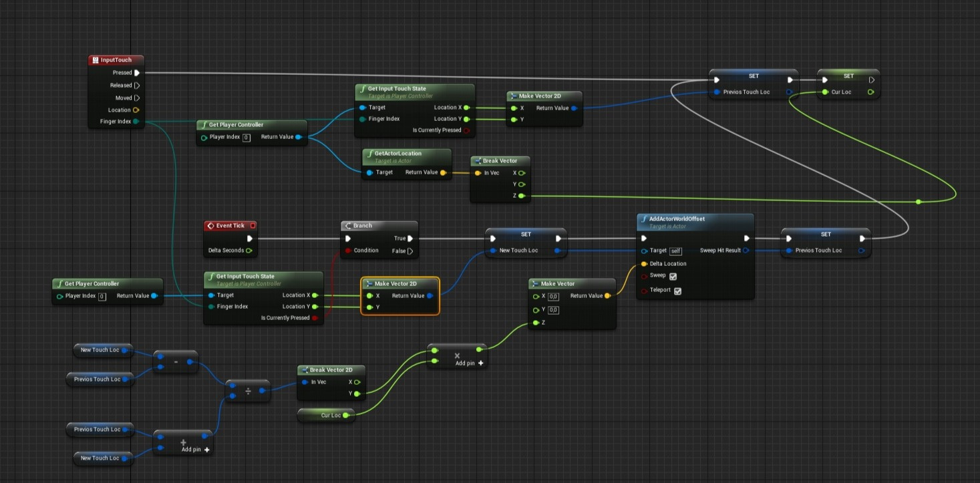Screen dimensions: 980x483
Task: Click Add pin on the addition node
Action: point(196,450)
